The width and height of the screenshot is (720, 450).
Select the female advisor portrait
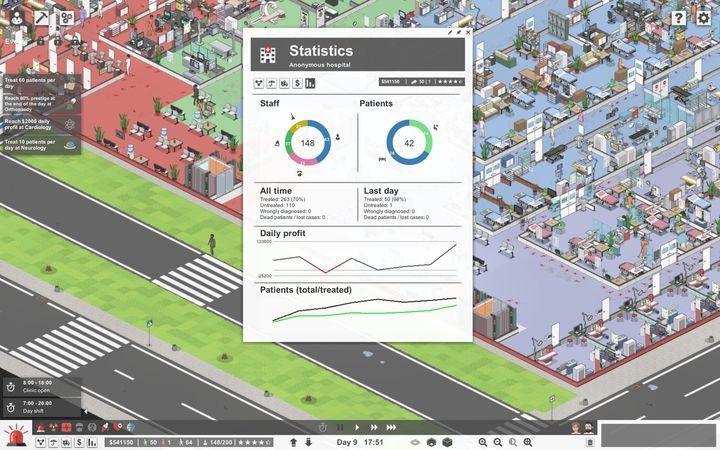(575, 428)
